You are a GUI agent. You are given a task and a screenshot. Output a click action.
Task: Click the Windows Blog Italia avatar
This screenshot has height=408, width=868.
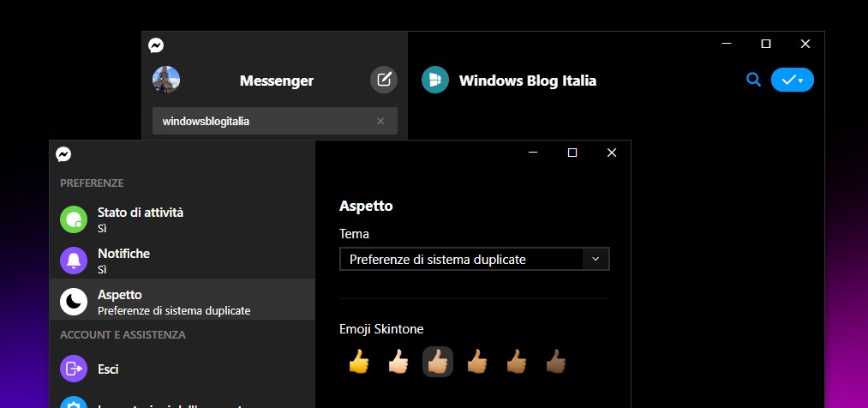coord(435,80)
